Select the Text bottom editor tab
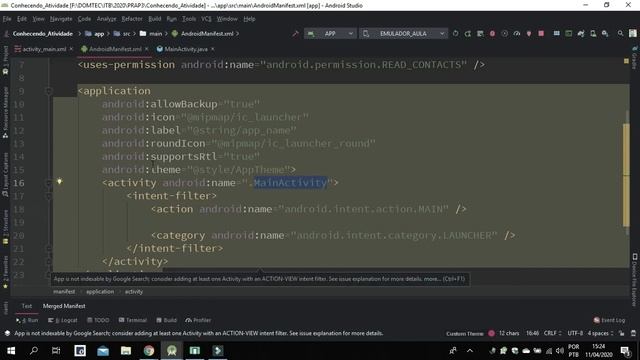The image size is (640, 360). coord(27,306)
